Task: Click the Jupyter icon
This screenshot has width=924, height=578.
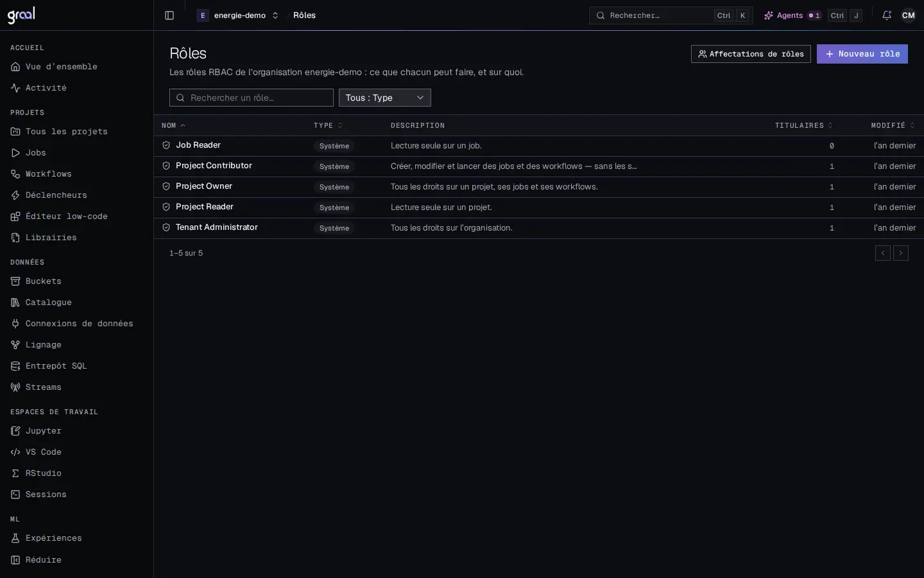Action: point(15,431)
